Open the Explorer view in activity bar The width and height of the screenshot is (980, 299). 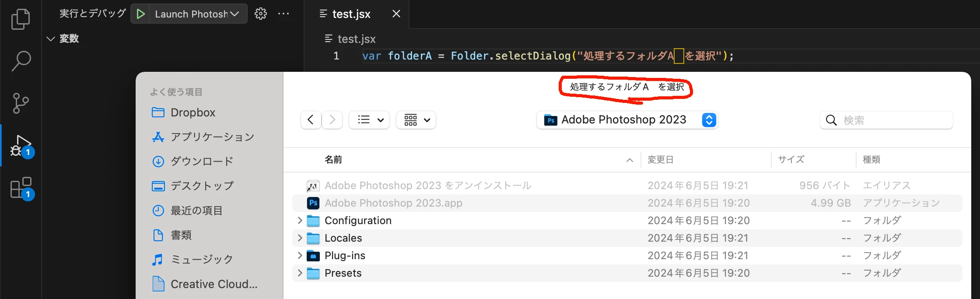pyautogui.click(x=21, y=19)
